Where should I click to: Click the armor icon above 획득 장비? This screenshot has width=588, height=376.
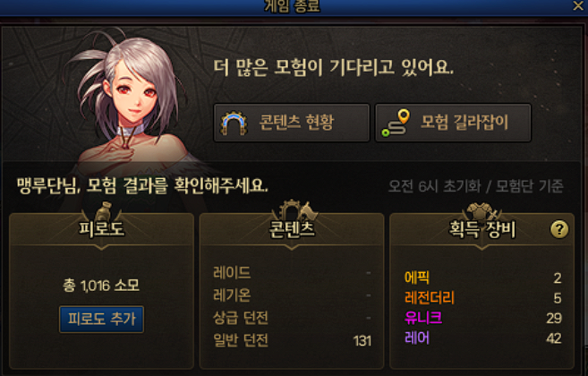click(483, 211)
